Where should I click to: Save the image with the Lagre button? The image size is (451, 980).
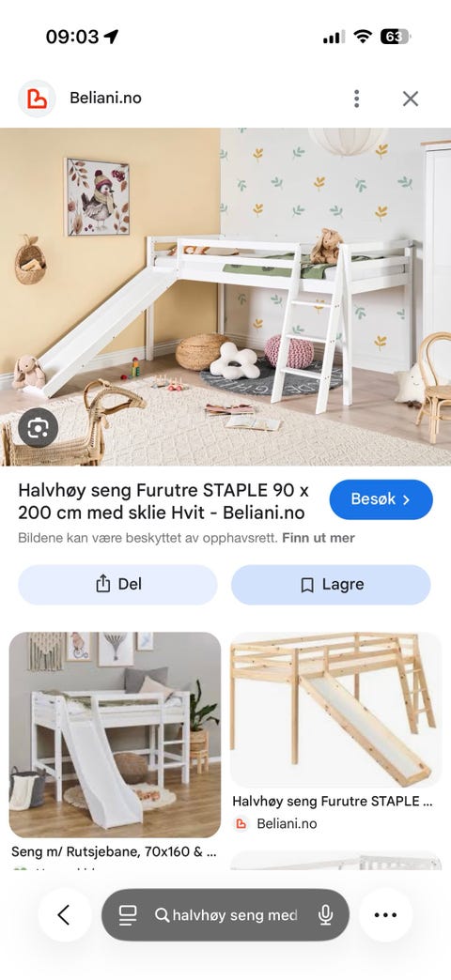331,585
